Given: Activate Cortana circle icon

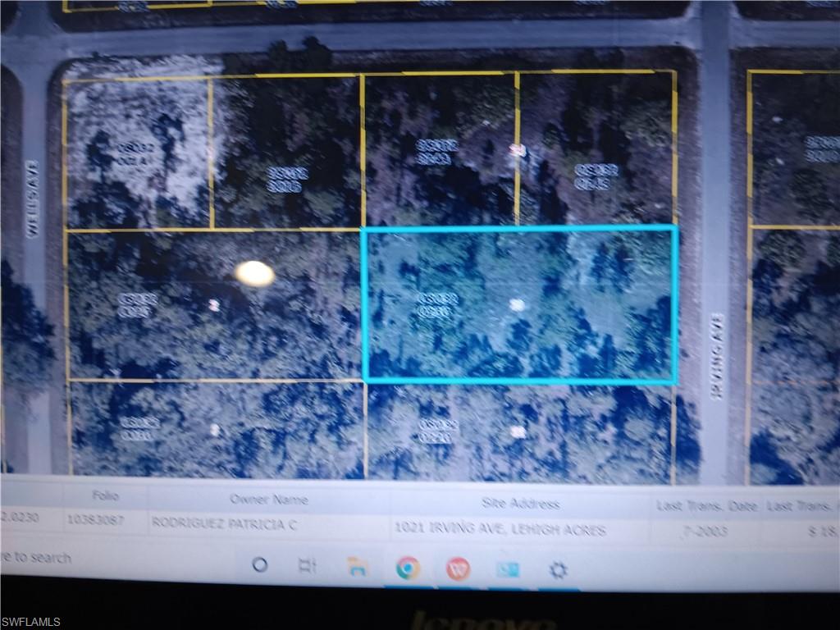Looking at the screenshot, I should [x=260, y=565].
